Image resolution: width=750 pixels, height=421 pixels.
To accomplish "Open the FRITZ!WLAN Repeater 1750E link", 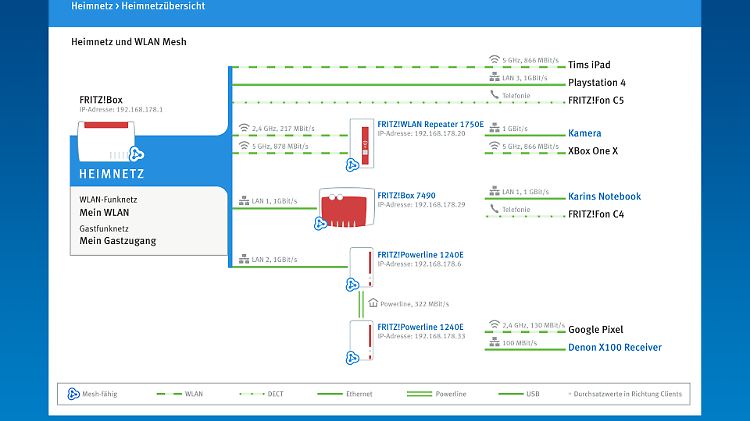I will click(x=430, y=124).
